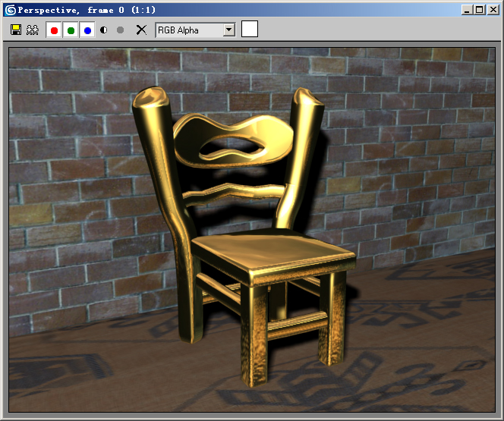The width and height of the screenshot is (504, 421).
Task: Click the Perspective, frame 0 title bar
Action: [x=252, y=10]
